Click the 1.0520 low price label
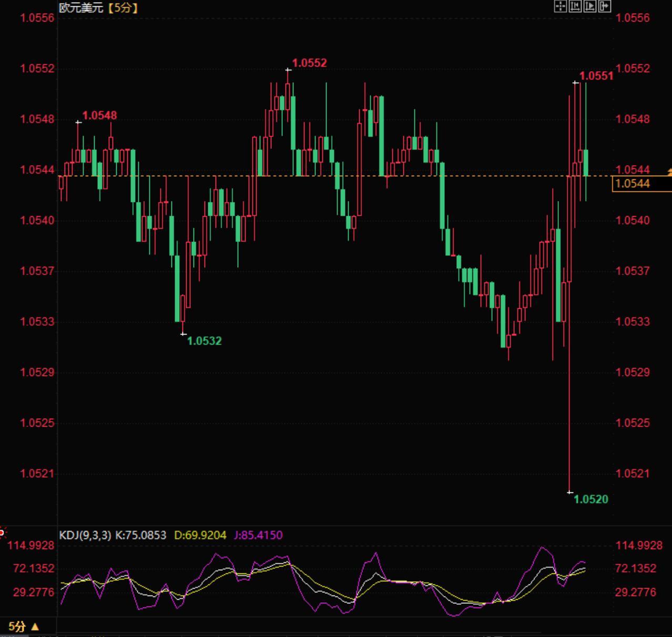The height and width of the screenshot is (637, 672). click(x=591, y=499)
